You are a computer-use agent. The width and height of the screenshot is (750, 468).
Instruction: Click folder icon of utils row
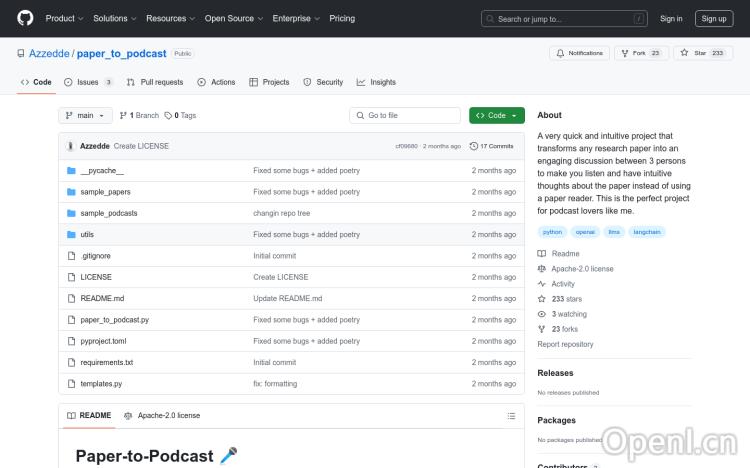71,234
